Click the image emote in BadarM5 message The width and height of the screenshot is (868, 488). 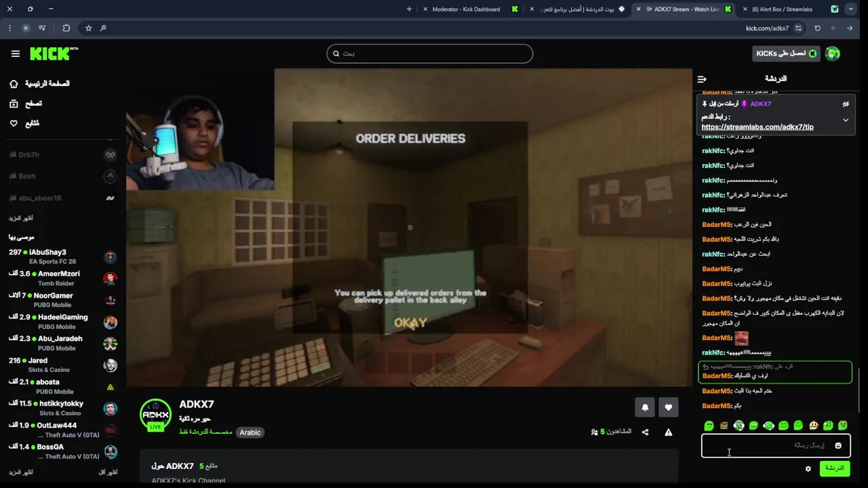coord(741,338)
